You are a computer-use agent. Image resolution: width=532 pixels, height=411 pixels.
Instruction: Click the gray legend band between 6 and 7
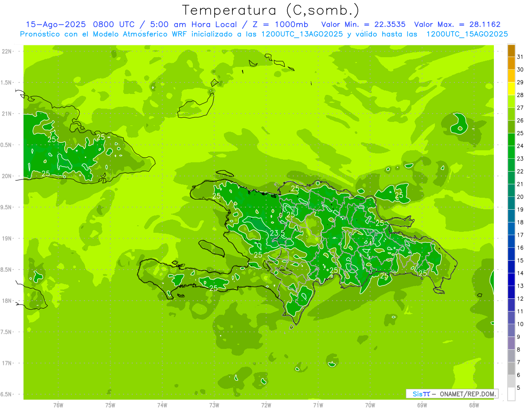[x=512, y=368]
